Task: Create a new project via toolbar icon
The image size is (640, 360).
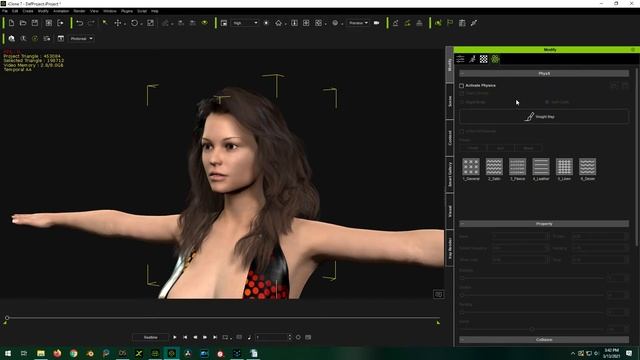Action: (x=11, y=23)
